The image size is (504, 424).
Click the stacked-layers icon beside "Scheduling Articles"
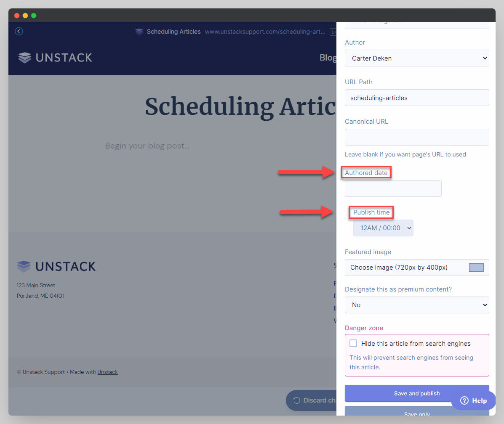(x=139, y=32)
